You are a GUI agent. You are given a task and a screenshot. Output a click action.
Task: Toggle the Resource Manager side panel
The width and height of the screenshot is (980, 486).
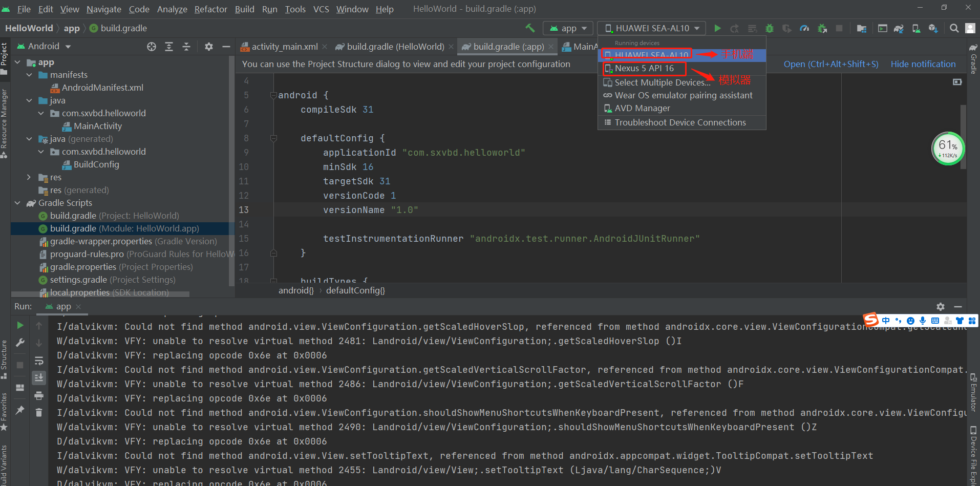(x=4, y=123)
